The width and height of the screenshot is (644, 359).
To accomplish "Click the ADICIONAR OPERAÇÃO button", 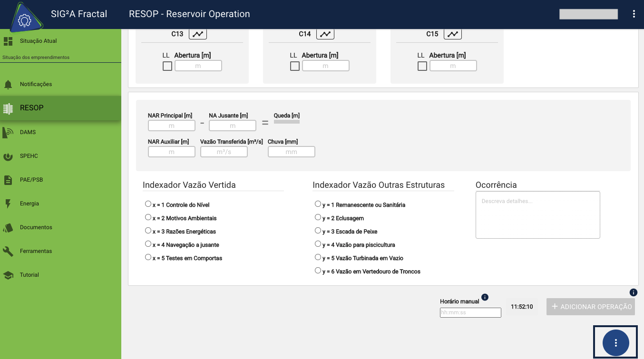I will (x=590, y=306).
